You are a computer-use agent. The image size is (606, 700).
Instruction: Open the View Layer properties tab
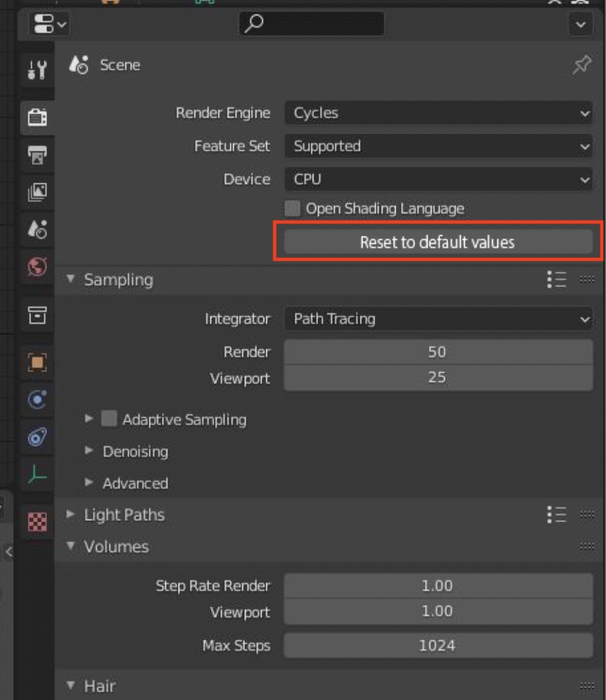pos(37,192)
